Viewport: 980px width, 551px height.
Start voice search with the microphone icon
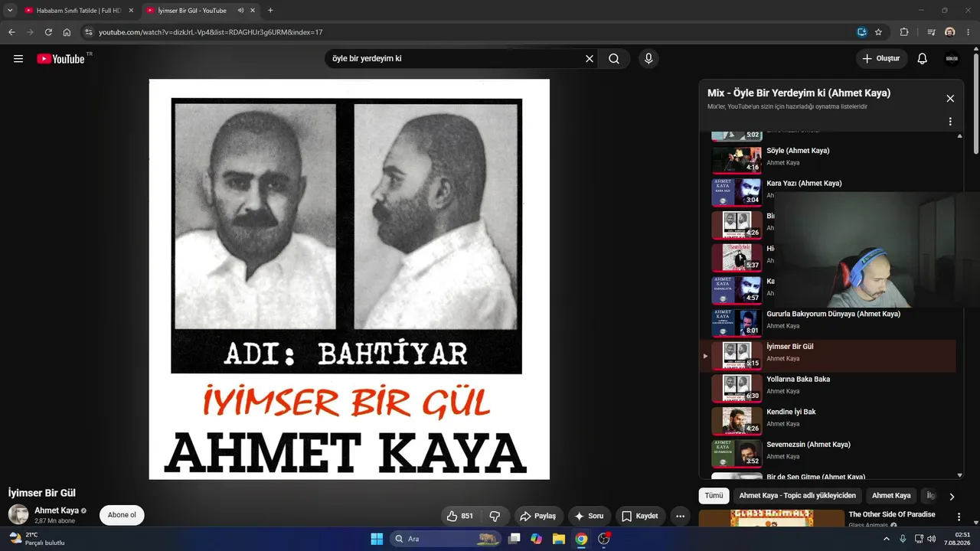point(648,59)
